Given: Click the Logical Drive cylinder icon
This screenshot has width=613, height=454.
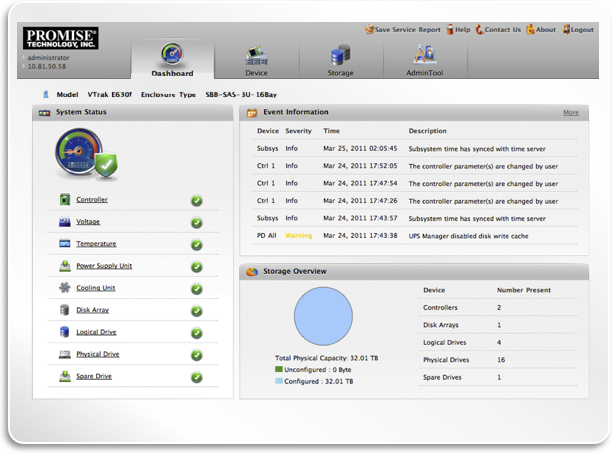Looking at the screenshot, I should (x=65, y=332).
